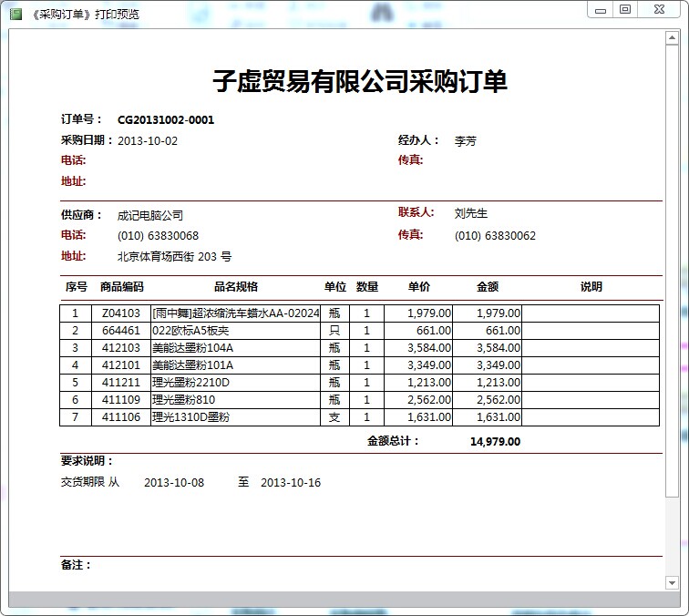This screenshot has width=689, height=616.
Task: Click the green app icon in title bar
Action: point(15,14)
